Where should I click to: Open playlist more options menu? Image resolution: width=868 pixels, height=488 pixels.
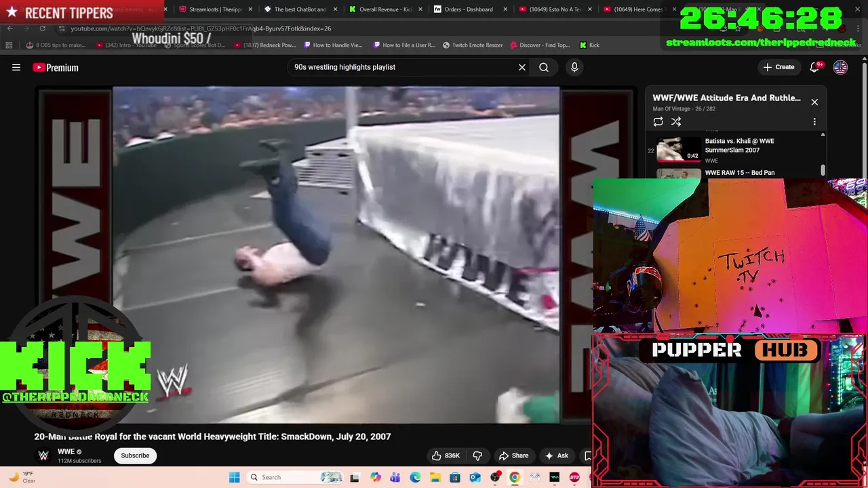[814, 121]
